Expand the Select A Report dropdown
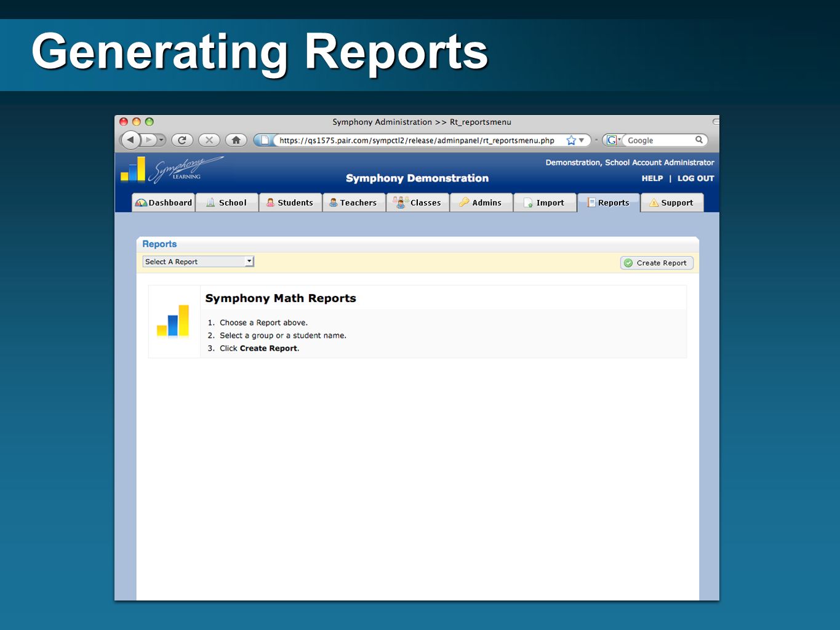 pos(198,261)
